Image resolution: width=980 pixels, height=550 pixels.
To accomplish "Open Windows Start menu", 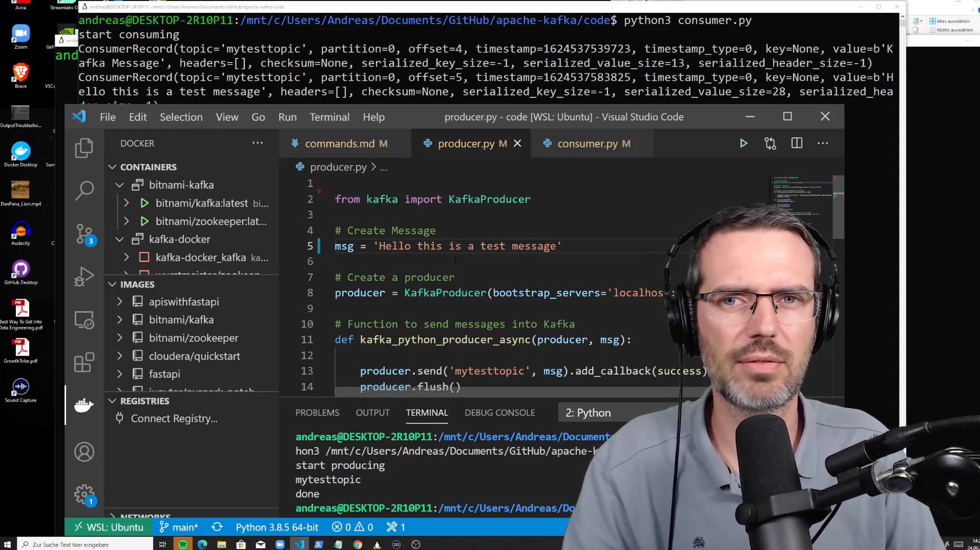I will (8, 544).
